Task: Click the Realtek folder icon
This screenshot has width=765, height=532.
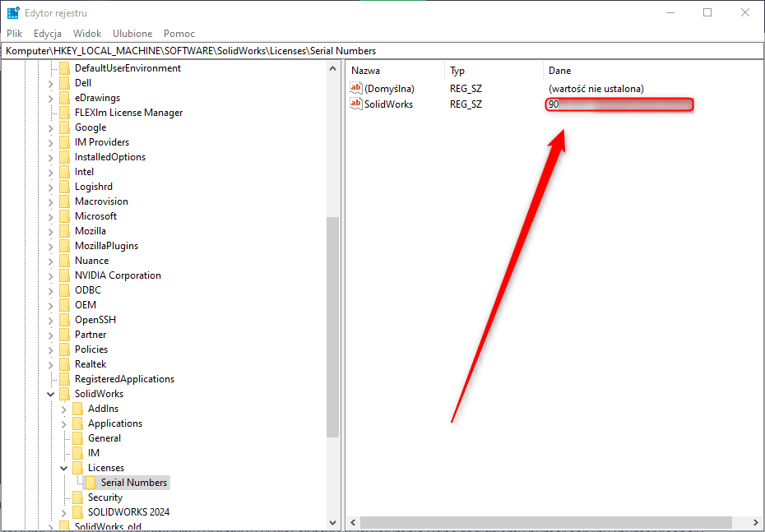Action: coord(64,363)
